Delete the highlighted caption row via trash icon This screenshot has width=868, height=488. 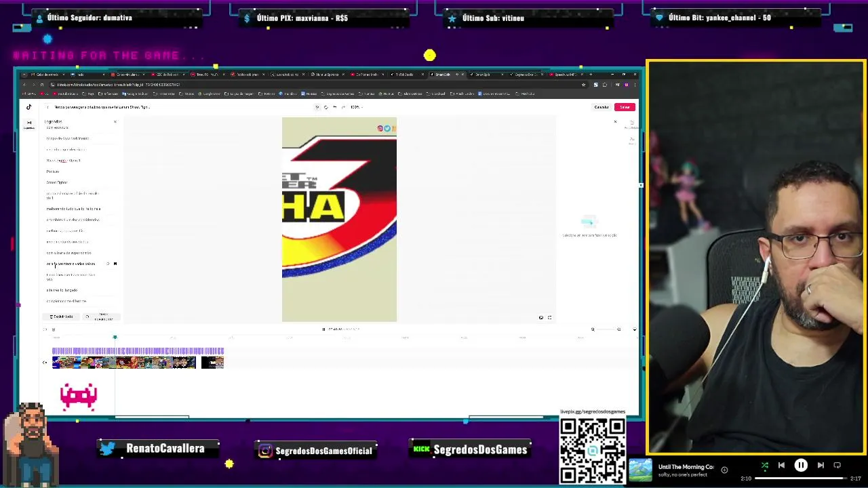pos(115,264)
